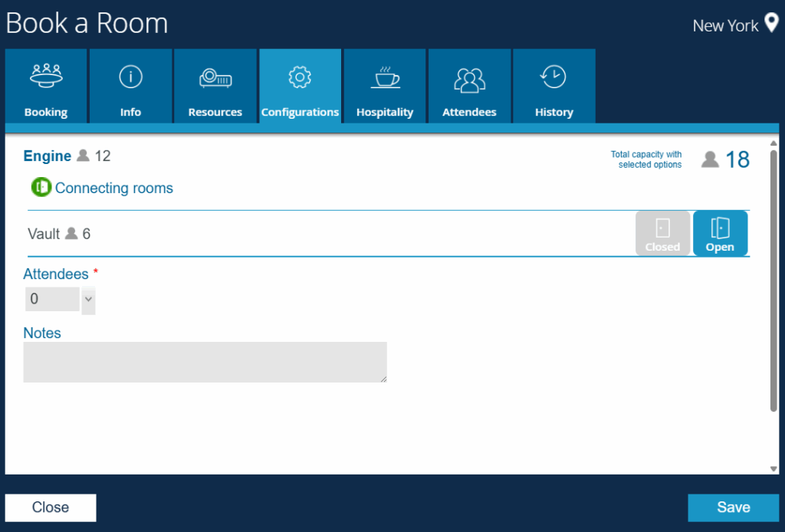Click the scrollbar up arrow

tap(774, 143)
